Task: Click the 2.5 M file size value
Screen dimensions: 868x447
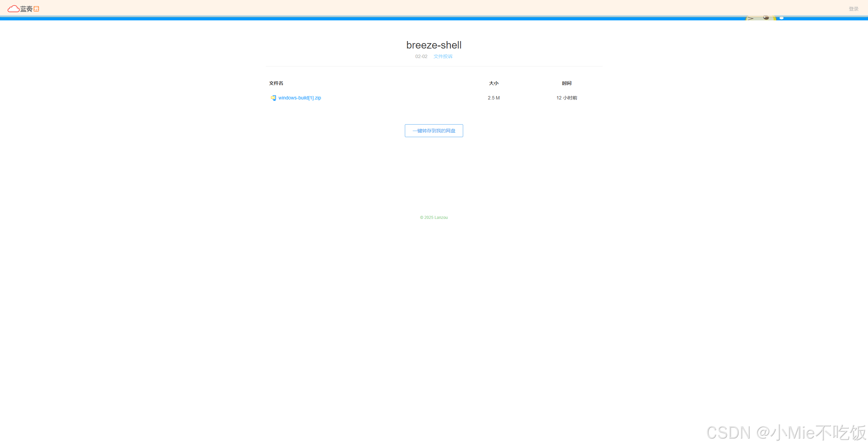Action: 494,98
